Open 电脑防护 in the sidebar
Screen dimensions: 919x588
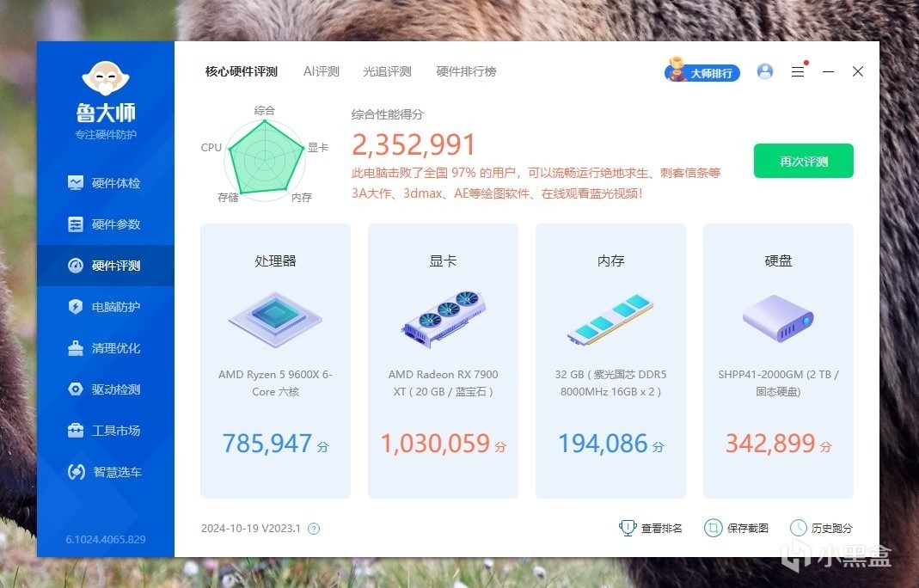pyautogui.click(x=106, y=307)
